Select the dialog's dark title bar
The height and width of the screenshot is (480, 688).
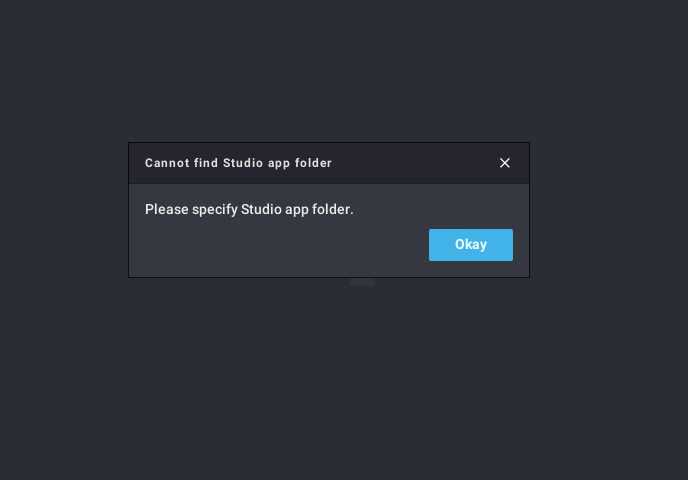point(329,163)
